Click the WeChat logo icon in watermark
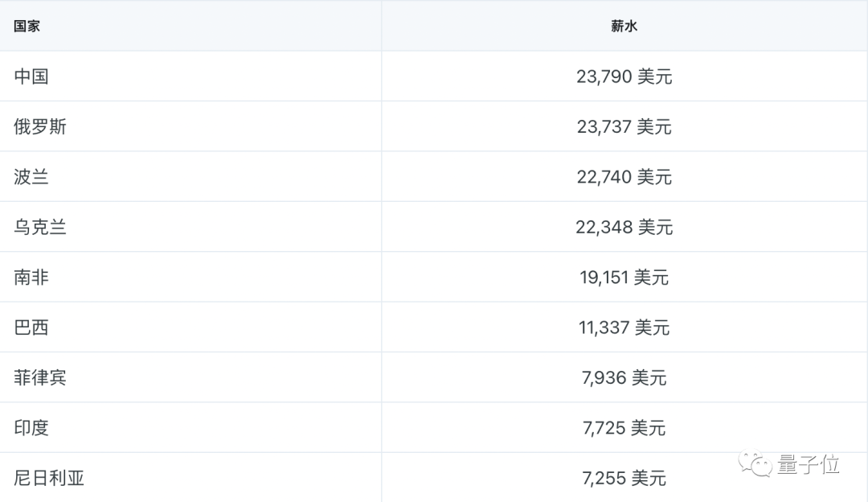 755,463
